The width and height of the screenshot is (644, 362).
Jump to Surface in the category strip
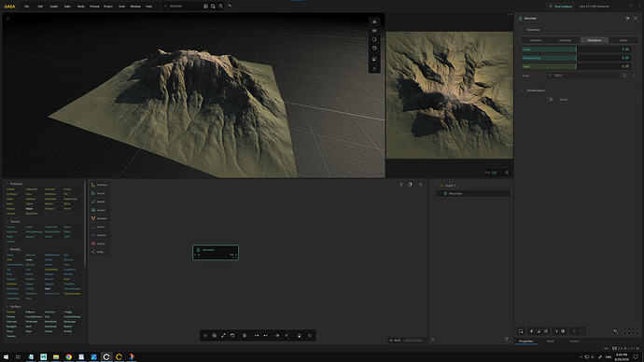[99, 210]
